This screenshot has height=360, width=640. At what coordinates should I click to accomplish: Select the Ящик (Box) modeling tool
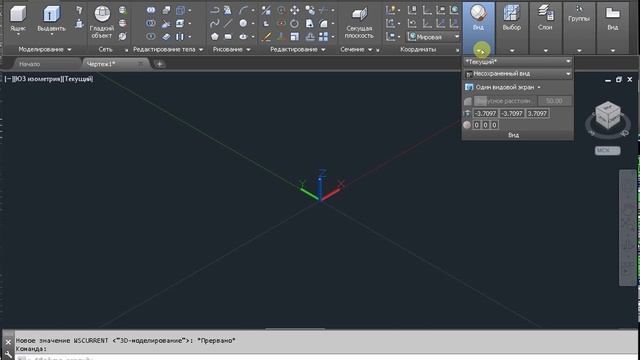tap(18, 18)
